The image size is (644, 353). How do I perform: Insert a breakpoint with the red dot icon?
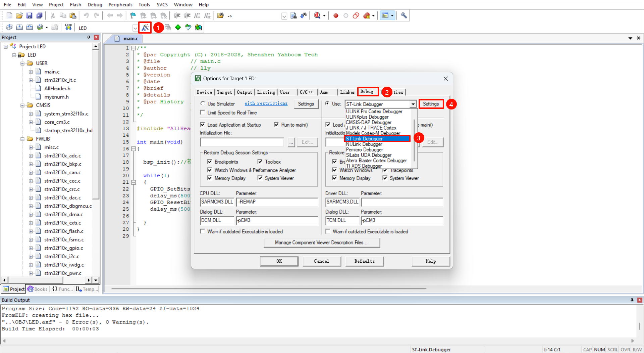(x=336, y=15)
